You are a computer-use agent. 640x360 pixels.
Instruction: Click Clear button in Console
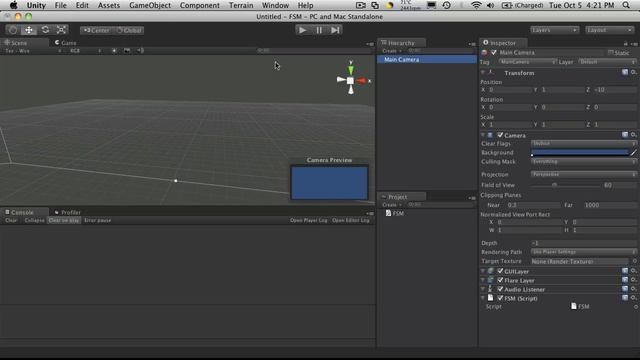[11, 220]
